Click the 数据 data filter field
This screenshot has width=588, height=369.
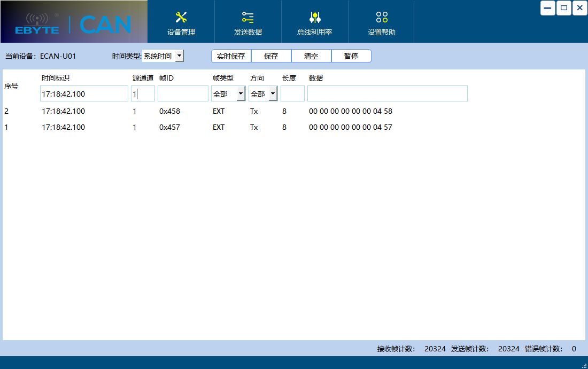click(x=387, y=93)
